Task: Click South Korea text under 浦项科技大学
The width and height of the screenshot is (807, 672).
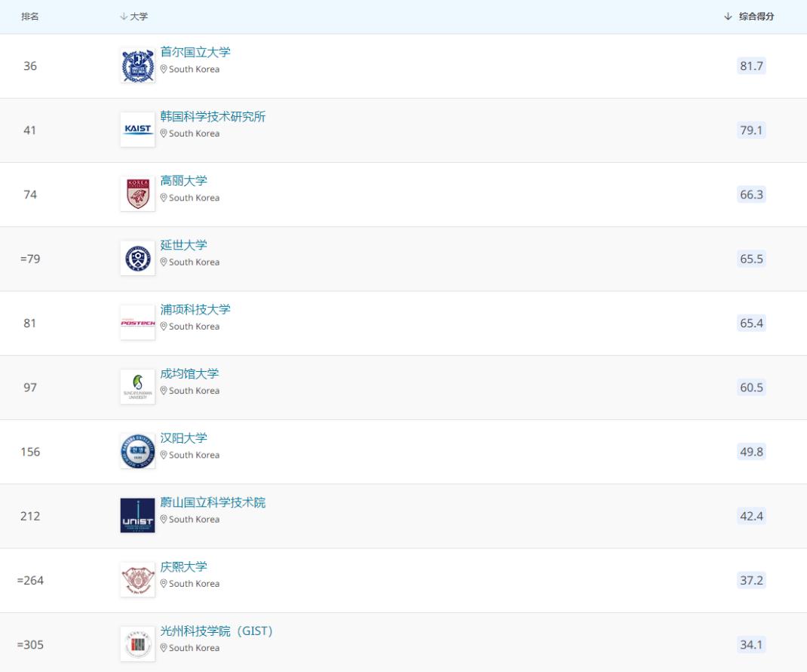Action: [x=194, y=327]
